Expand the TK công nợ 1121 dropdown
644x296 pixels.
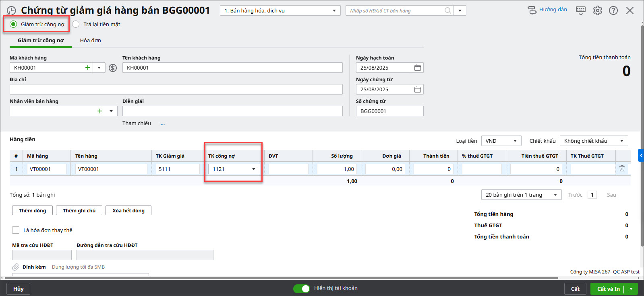coord(253,169)
